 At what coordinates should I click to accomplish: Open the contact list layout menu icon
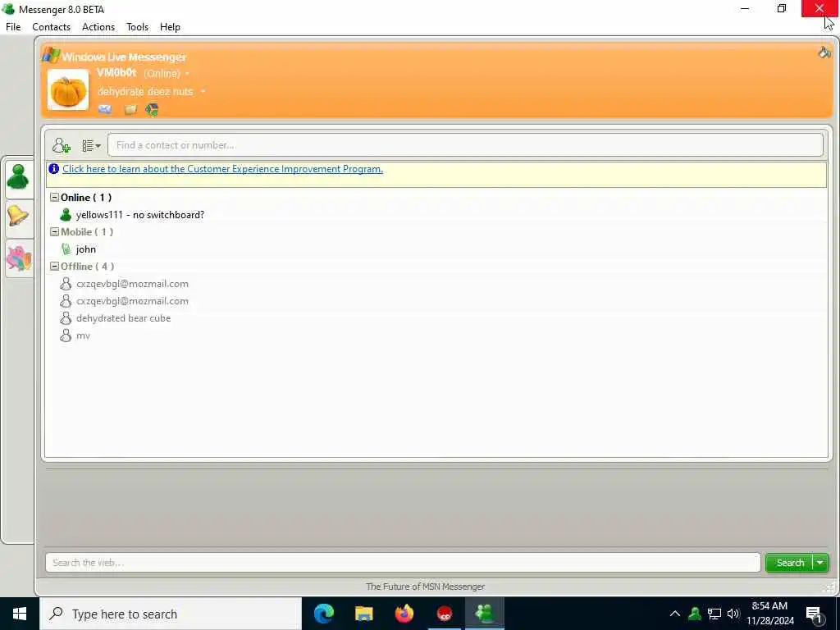pyautogui.click(x=91, y=145)
